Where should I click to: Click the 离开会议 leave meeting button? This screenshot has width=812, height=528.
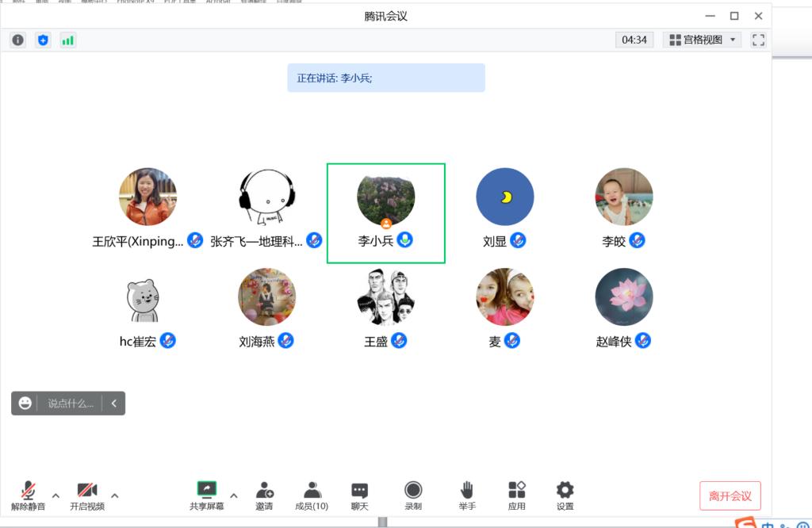pyautogui.click(x=730, y=495)
